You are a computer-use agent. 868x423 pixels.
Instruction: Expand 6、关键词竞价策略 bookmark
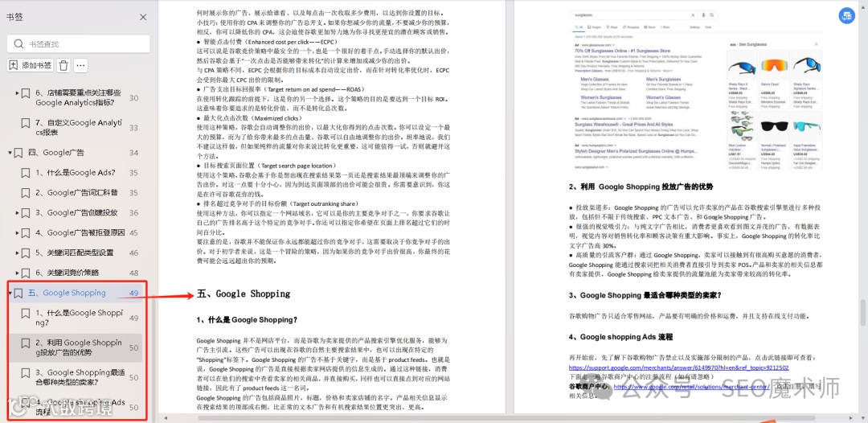tap(17, 273)
